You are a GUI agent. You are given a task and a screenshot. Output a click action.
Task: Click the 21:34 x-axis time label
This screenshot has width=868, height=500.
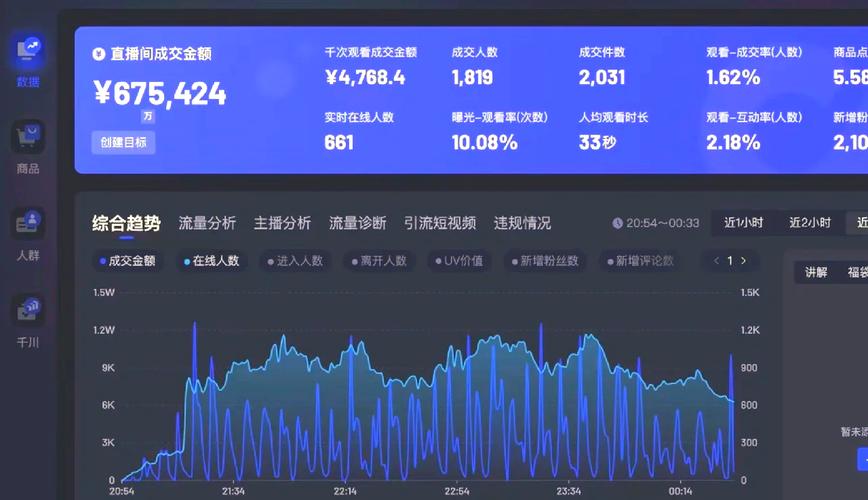click(233, 491)
